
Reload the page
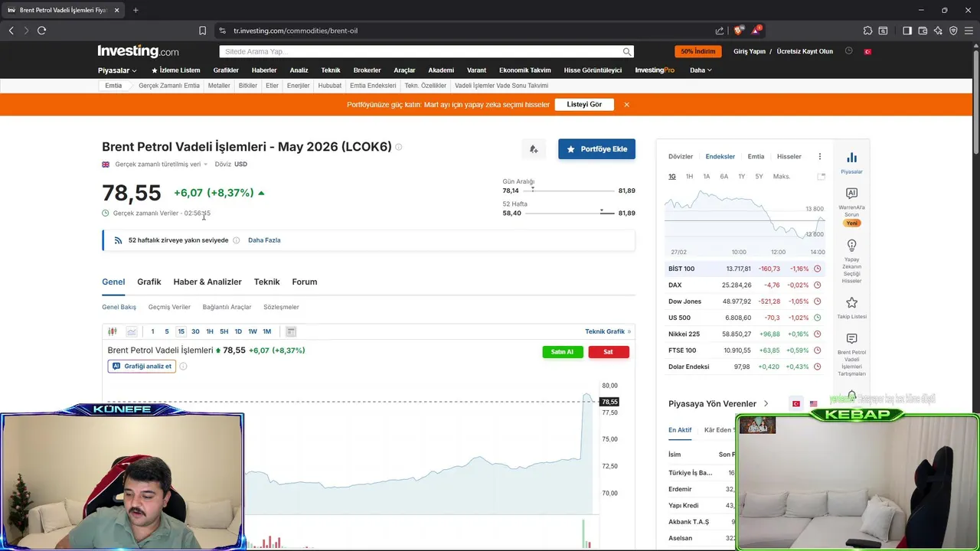(x=41, y=31)
